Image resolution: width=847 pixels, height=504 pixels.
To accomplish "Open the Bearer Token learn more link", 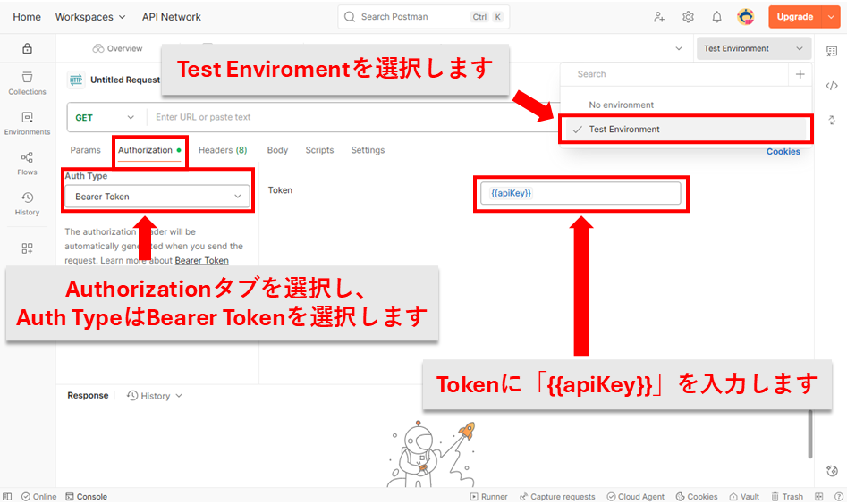I will coord(201,260).
